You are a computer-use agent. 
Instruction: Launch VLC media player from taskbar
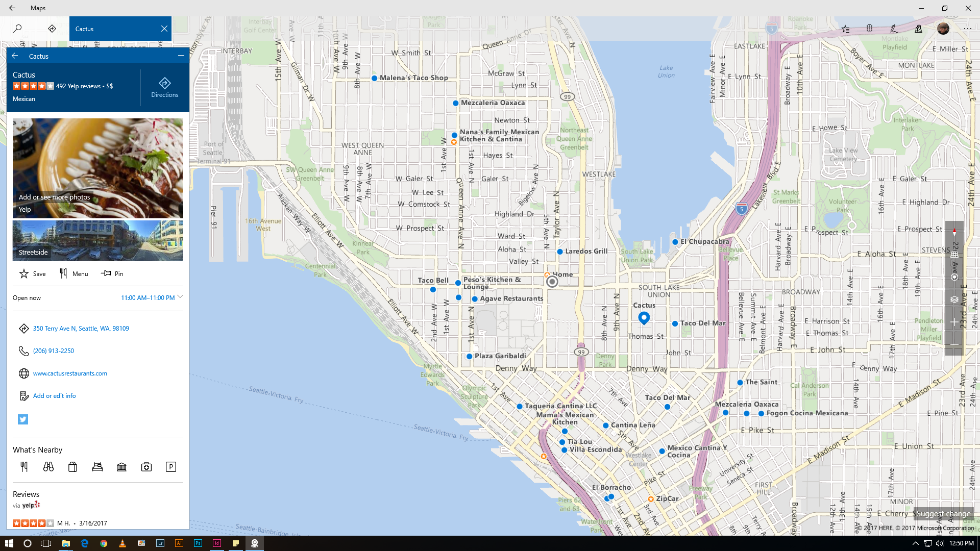point(122,543)
